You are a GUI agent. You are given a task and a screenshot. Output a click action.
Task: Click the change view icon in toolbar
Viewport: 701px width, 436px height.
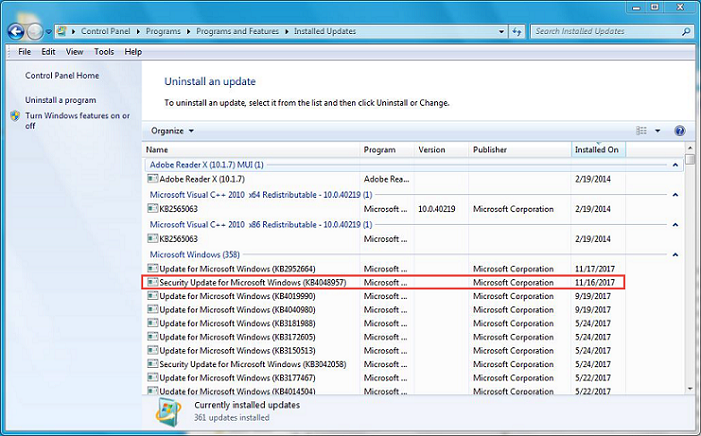[643, 131]
